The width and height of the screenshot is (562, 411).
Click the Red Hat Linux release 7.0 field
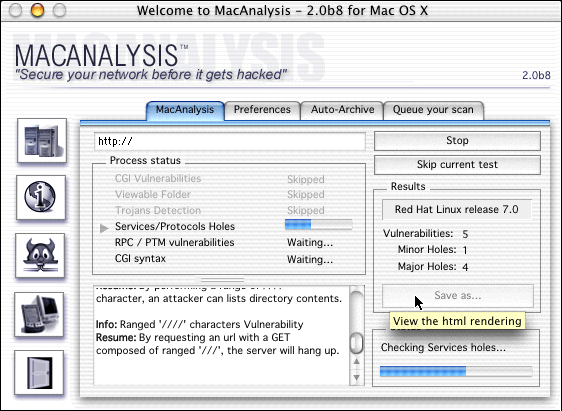[x=457, y=210]
